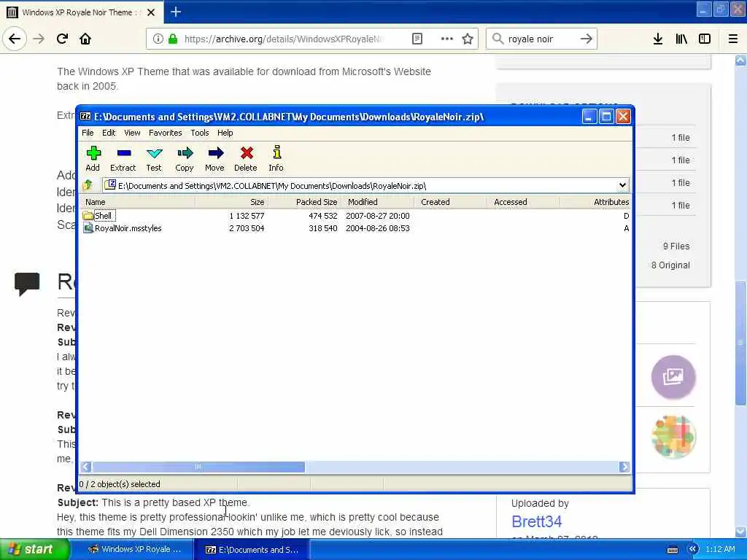Click the size value 2 703 504
Viewport: 747px width, 560px height.
click(x=247, y=228)
